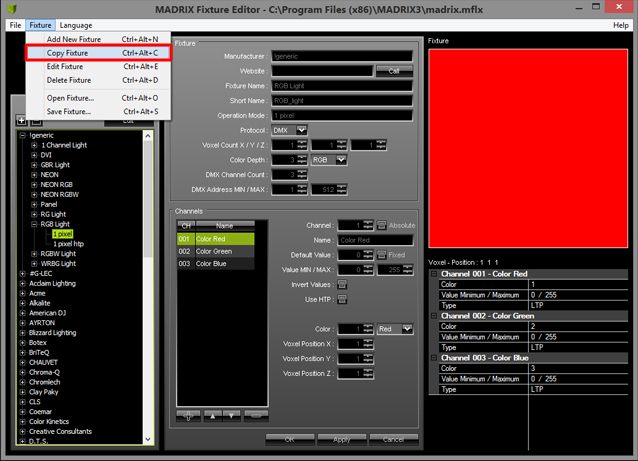Adjust the Value MAX 255 stepper

(x=408, y=269)
